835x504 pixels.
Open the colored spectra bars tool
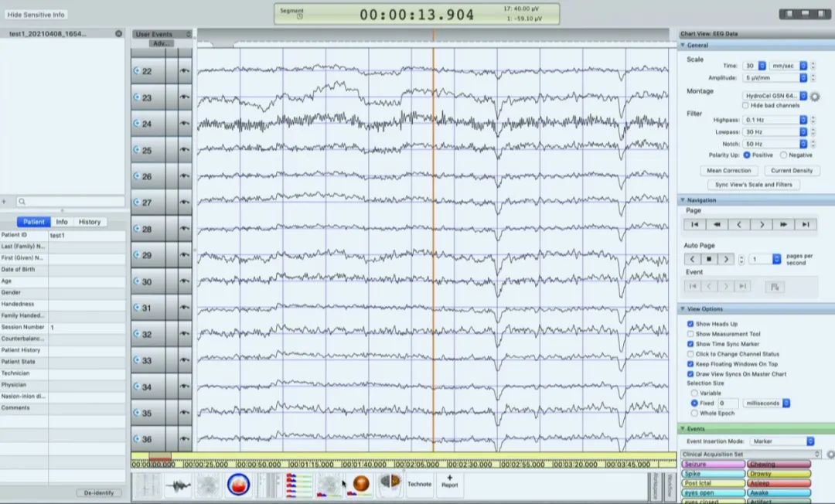pyautogui.click(x=298, y=485)
